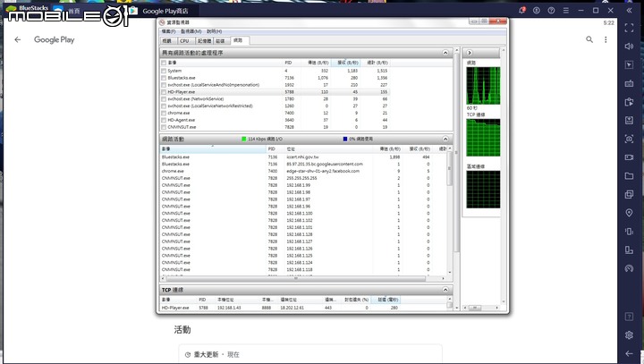Viewport: 644px width, 364px height.
Task: Check the Bluestacks.exe process checkbox
Action: click(164, 78)
